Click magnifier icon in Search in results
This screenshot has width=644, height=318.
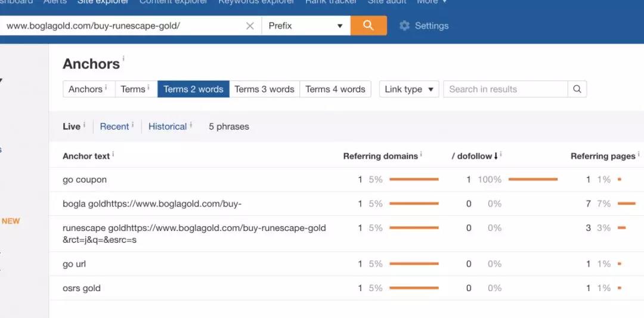(x=577, y=89)
